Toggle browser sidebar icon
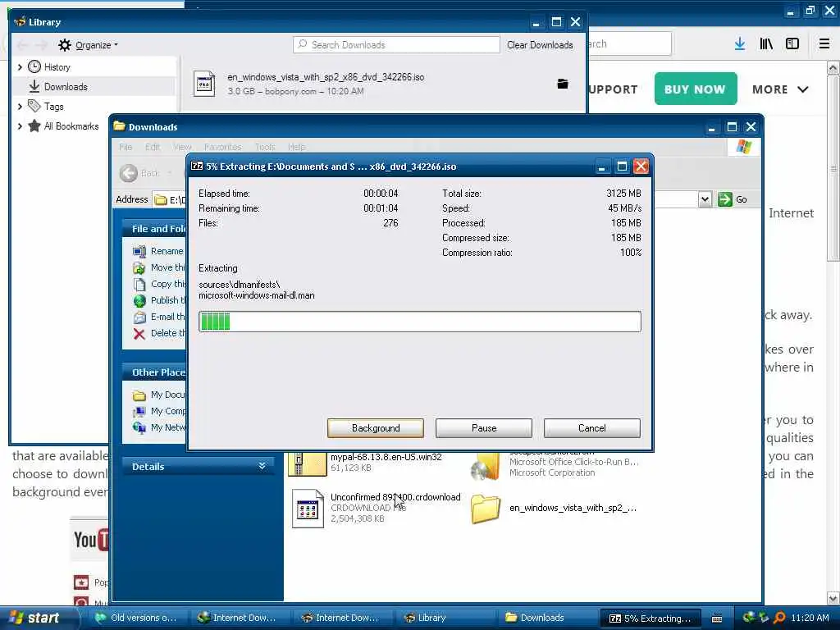840x630 pixels. point(792,44)
